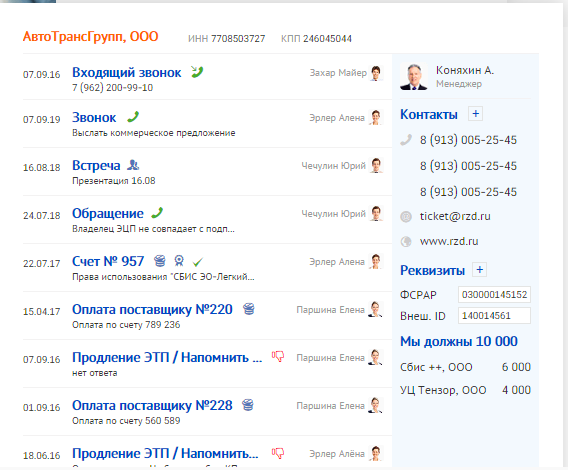Click Чечулин Юрий avatar in Обращение row

[x=376, y=213]
